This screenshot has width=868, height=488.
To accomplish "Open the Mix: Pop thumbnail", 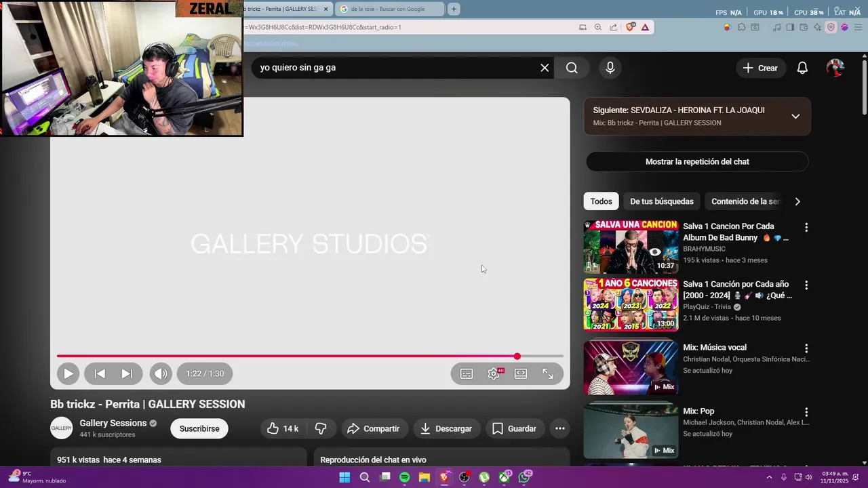I will click(x=631, y=431).
